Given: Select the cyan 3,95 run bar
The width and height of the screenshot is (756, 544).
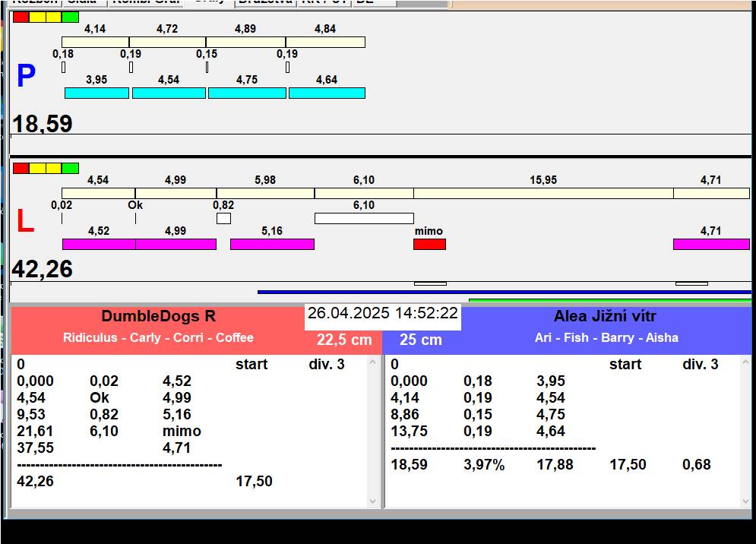Looking at the screenshot, I should [96, 93].
